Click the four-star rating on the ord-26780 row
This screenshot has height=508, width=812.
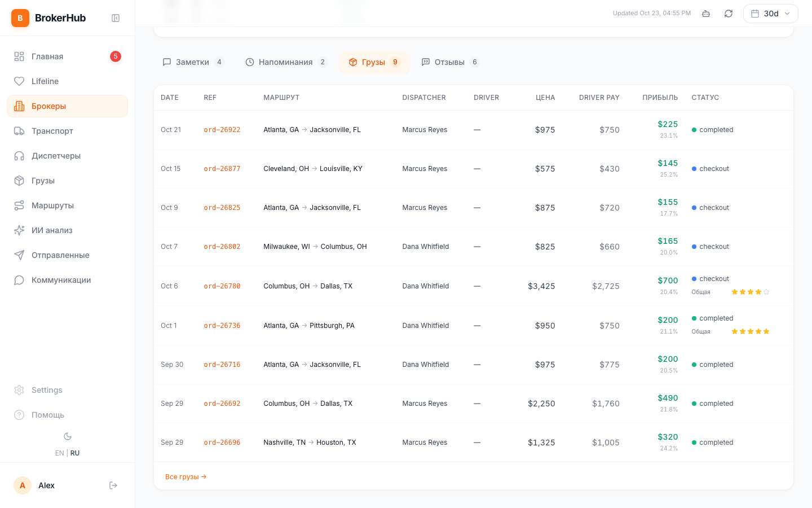[751, 292]
